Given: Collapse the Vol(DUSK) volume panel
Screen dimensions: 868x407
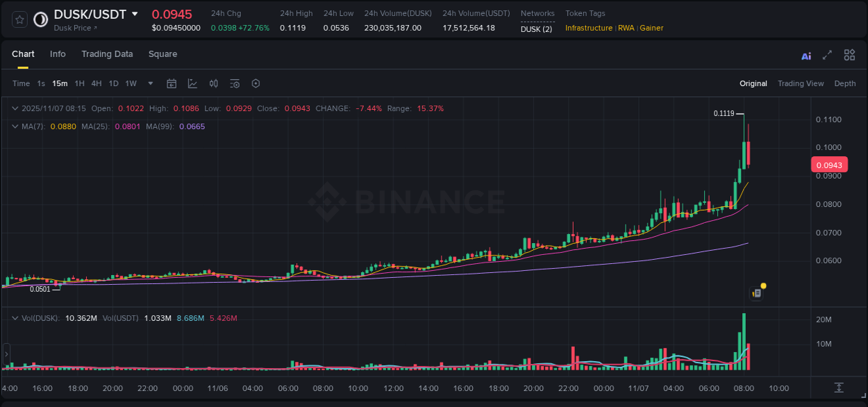Looking at the screenshot, I should [14, 317].
